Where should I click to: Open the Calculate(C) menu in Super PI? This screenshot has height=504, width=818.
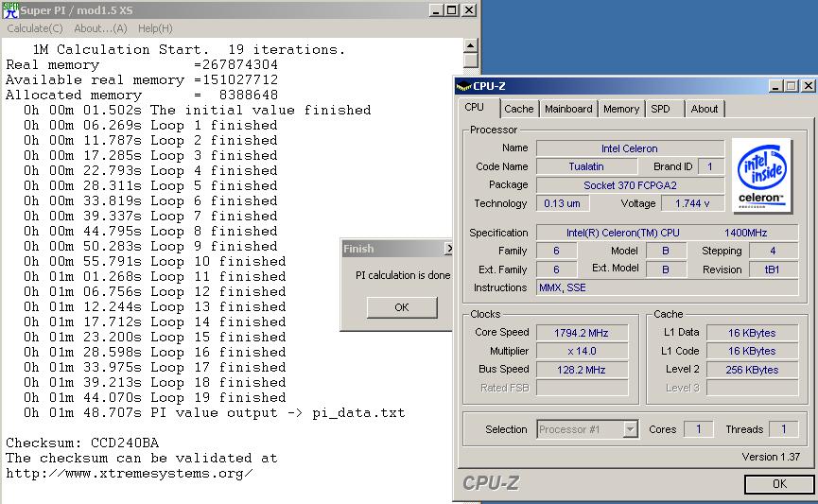pos(35,28)
